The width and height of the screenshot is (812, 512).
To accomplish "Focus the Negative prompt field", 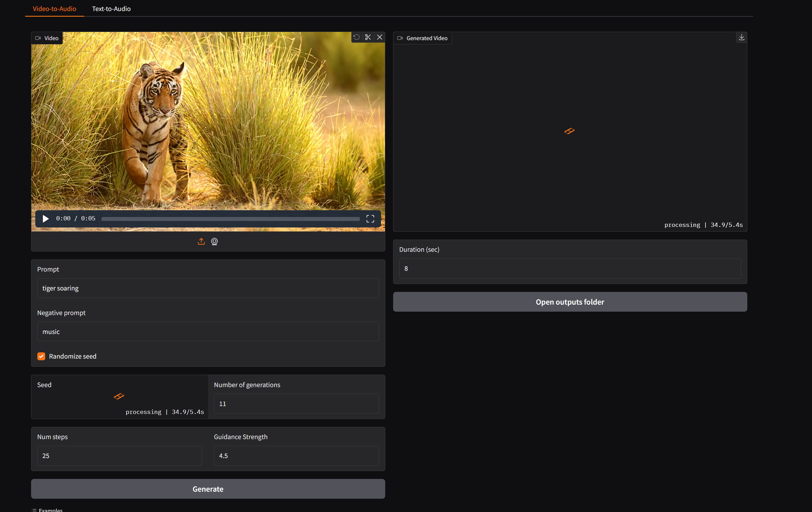I will pyautogui.click(x=208, y=331).
